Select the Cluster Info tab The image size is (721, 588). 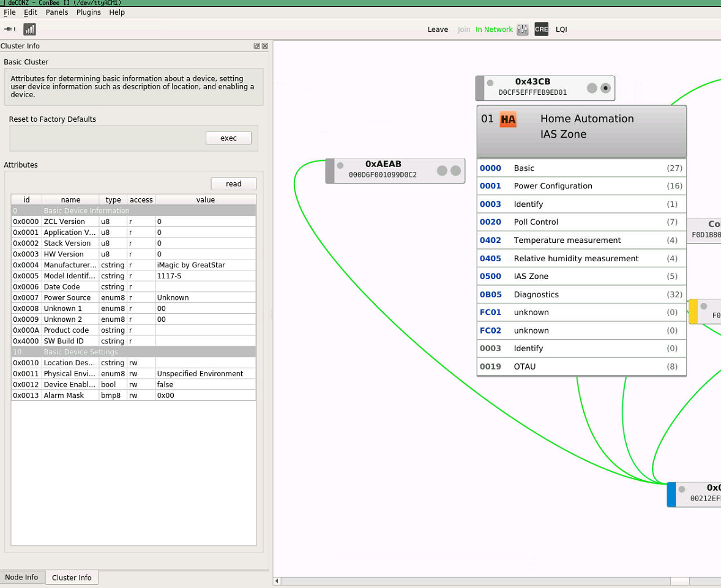point(72,578)
